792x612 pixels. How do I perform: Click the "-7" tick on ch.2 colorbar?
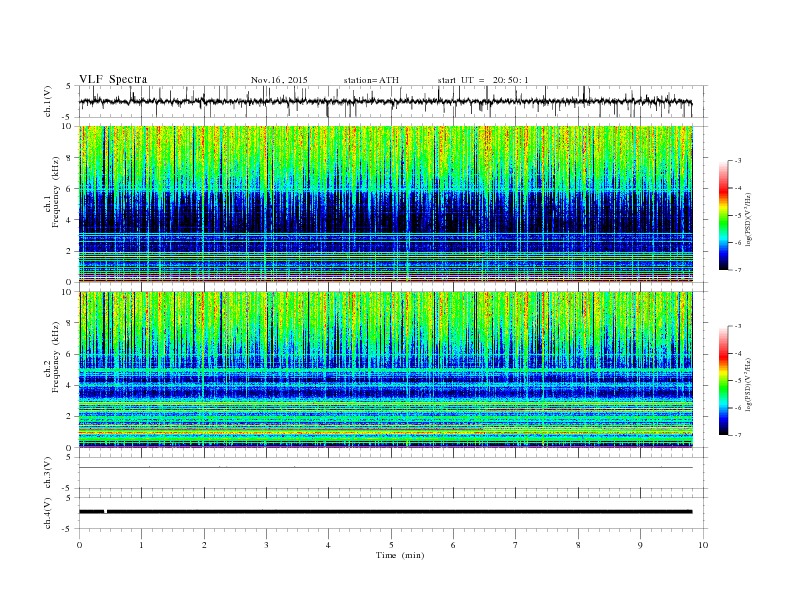click(x=738, y=435)
